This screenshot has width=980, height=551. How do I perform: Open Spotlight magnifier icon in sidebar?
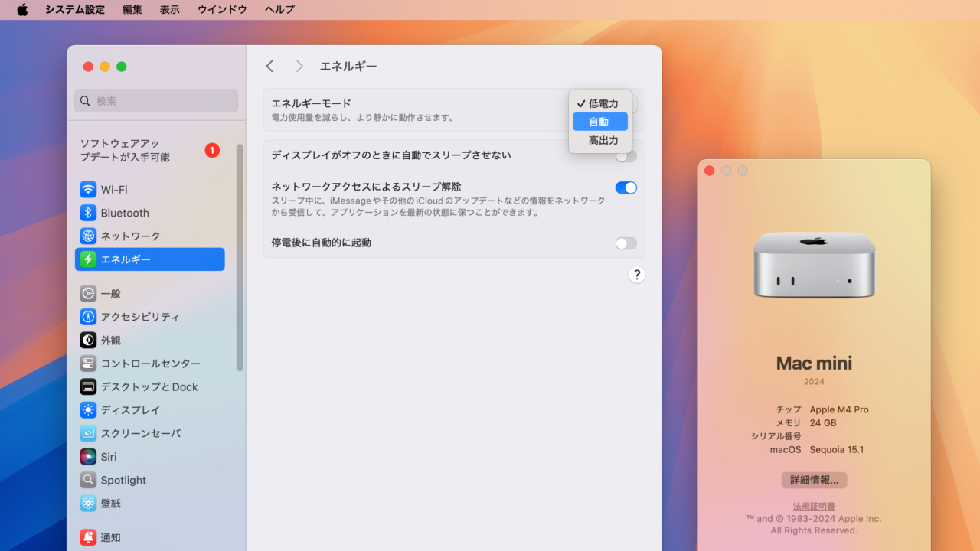[x=88, y=480]
